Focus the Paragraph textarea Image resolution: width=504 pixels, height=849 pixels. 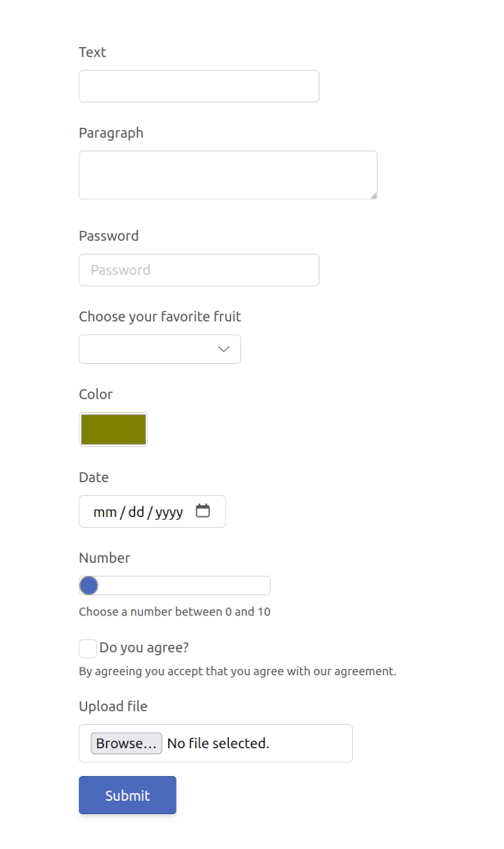[228, 175]
